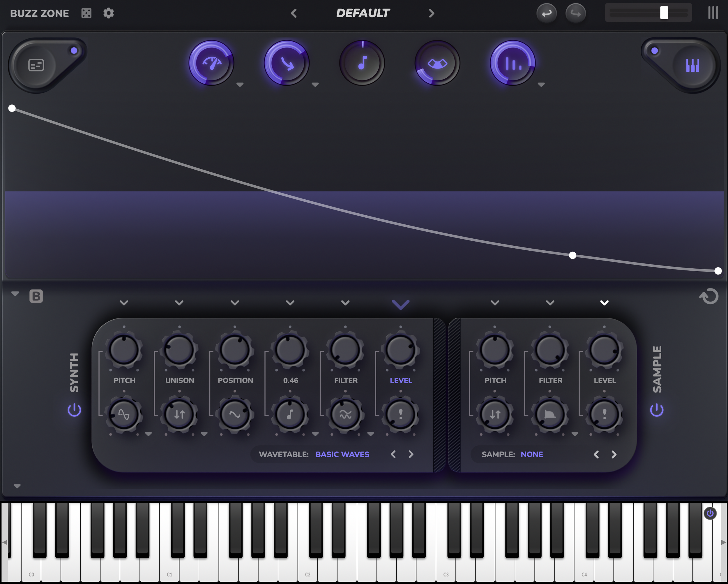Click the undo button
728x584 pixels.
[546, 13]
